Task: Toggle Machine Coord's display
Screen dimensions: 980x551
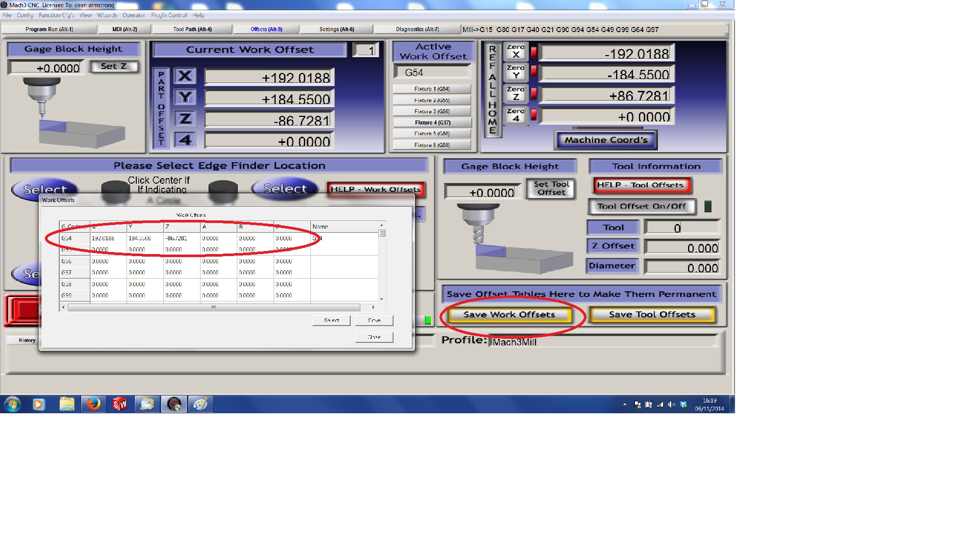Action: (x=605, y=140)
